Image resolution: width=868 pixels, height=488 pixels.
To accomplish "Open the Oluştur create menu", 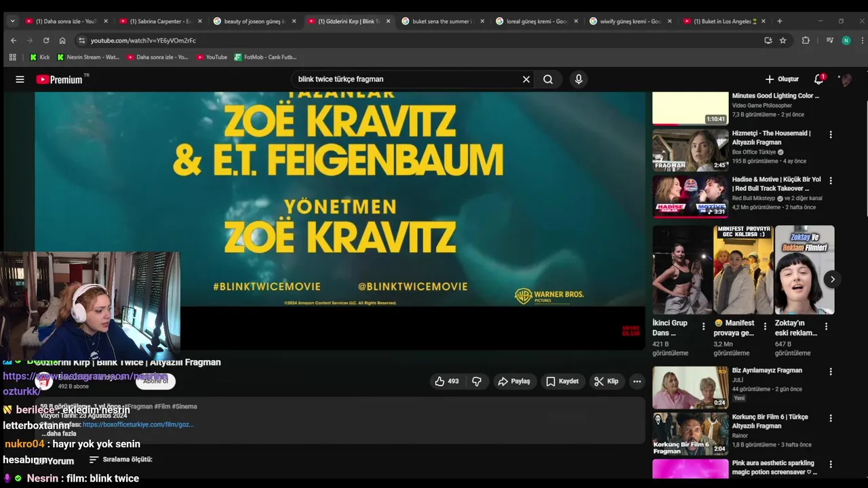I will pyautogui.click(x=782, y=79).
